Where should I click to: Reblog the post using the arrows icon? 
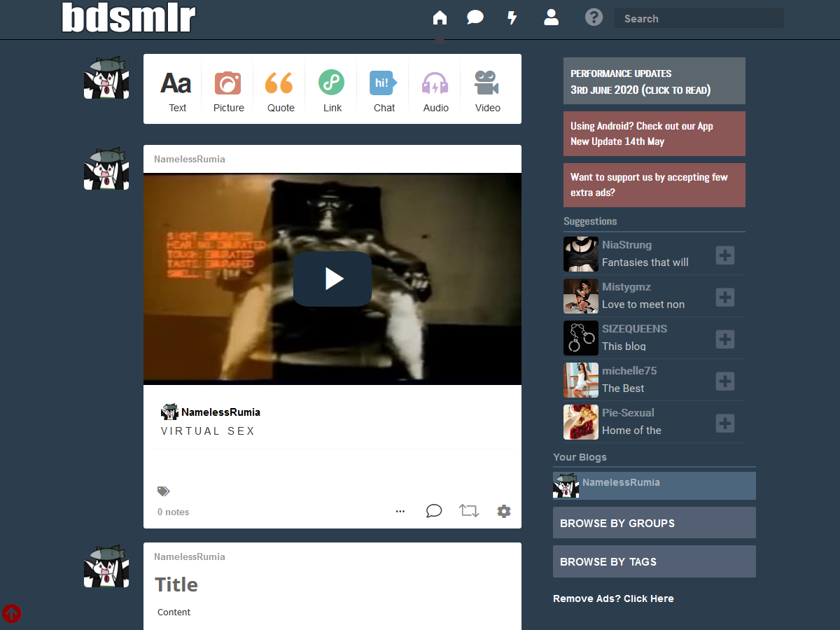pos(469,511)
